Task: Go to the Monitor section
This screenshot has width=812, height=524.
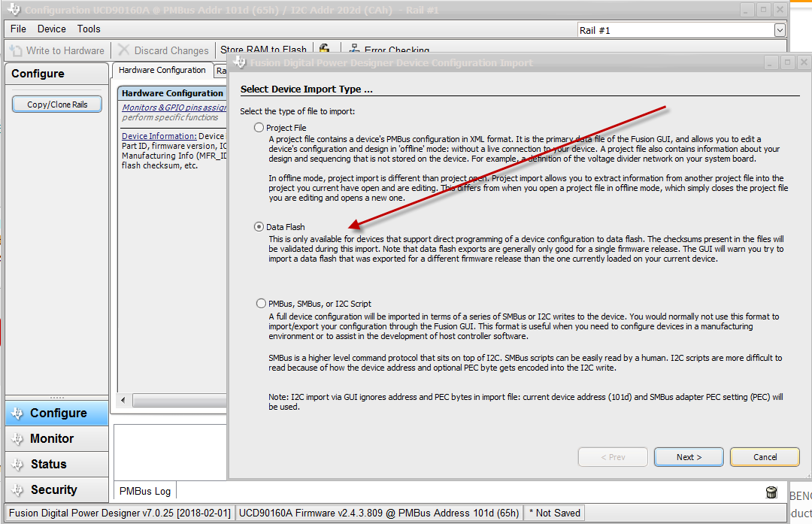Action: 57,438
